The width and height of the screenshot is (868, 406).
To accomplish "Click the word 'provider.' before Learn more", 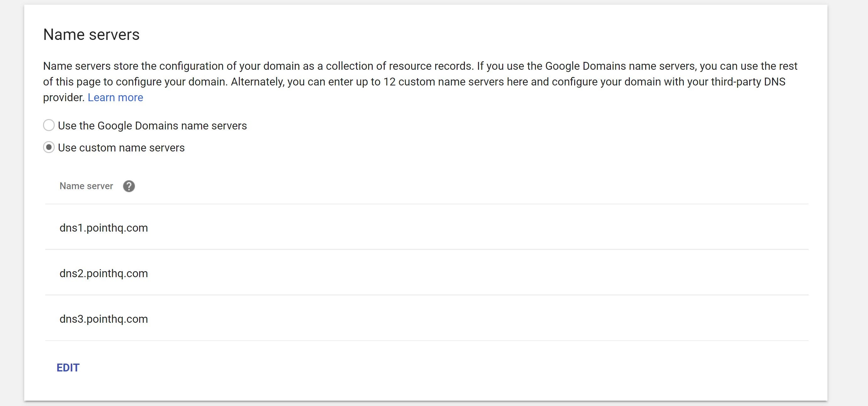I will [64, 97].
